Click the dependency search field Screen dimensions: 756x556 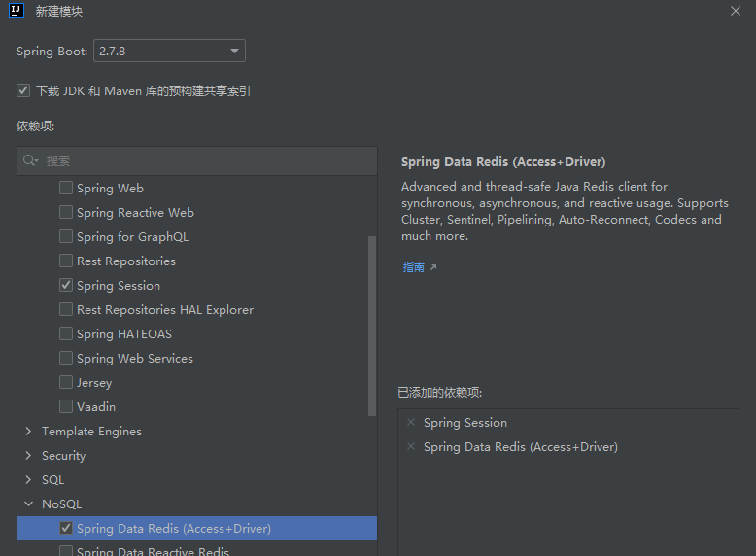[x=204, y=161]
